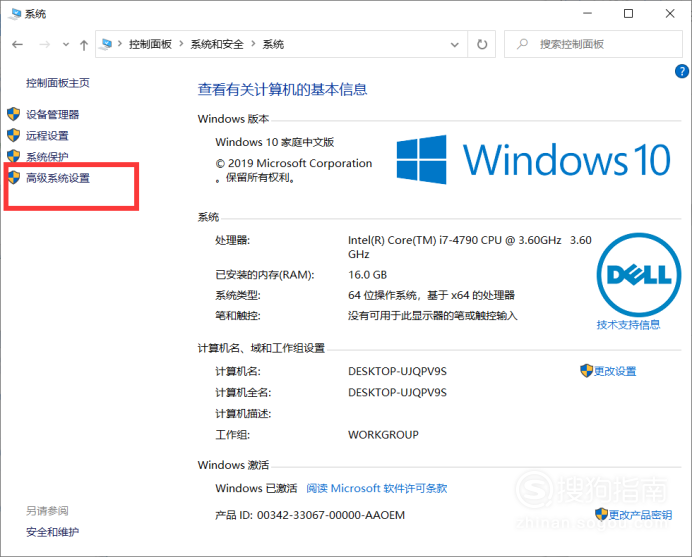The image size is (692, 557).
Task: Expand chevron after 系统和安全 breadcrumb
Action: tap(253, 44)
